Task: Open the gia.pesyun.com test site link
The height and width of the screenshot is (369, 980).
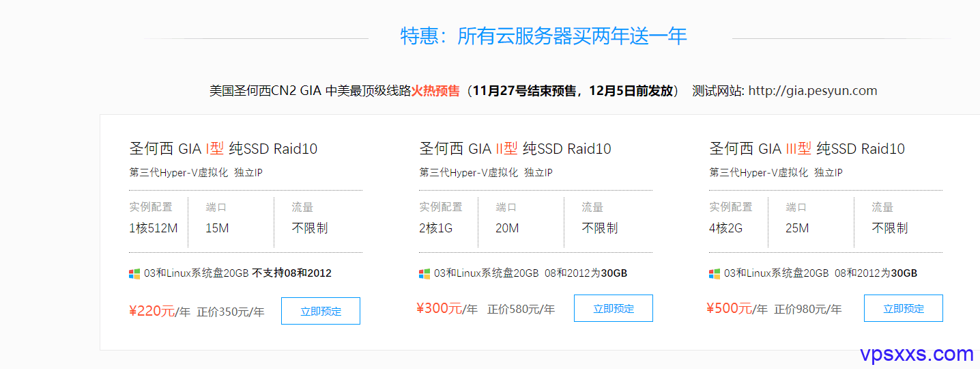Action: click(813, 91)
